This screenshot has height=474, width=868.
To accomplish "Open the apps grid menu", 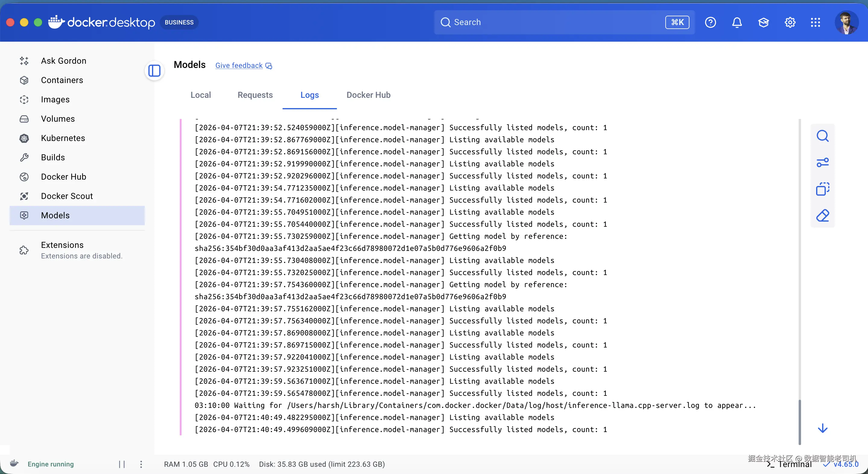I will tap(816, 22).
